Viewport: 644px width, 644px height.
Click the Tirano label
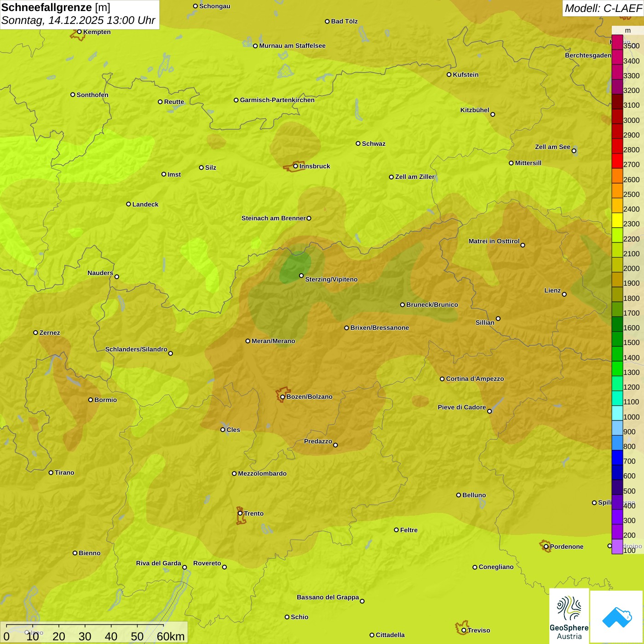tap(64, 472)
